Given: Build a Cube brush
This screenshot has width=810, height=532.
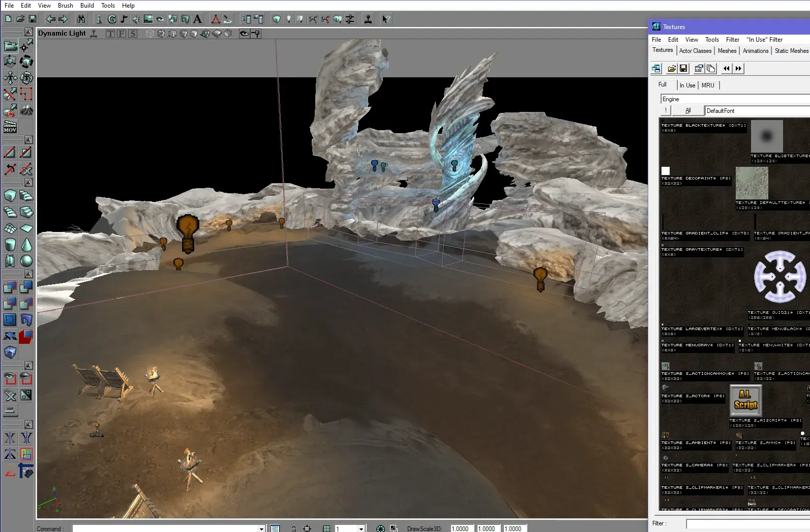Looking at the screenshot, I should click(10, 196).
